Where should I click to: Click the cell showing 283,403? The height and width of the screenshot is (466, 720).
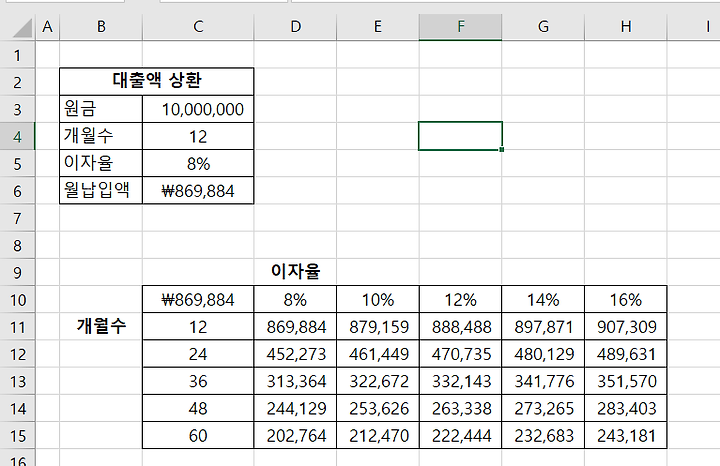click(626, 408)
